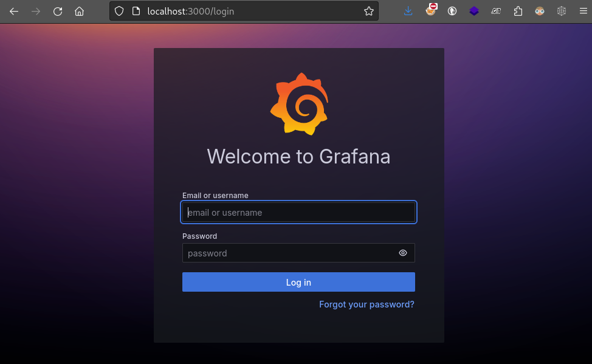Open the extensions puzzle piece menu
This screenshot has height=364, width=592.
click(518, 12)
